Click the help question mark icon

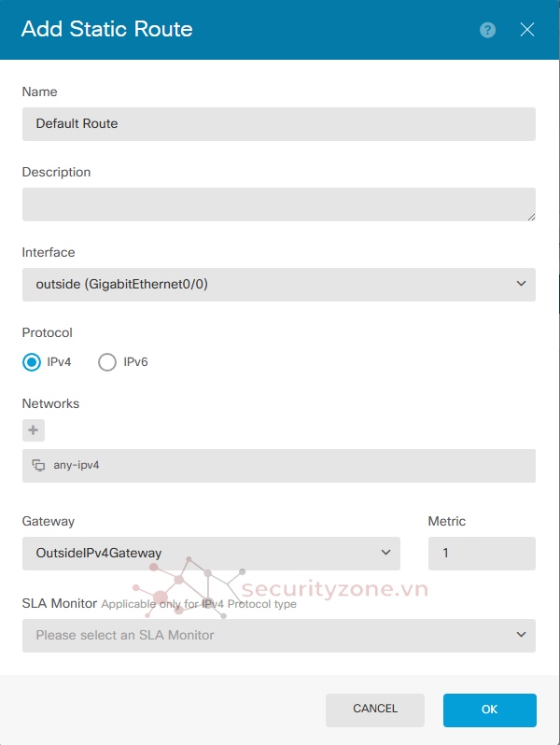coord(487,30)
